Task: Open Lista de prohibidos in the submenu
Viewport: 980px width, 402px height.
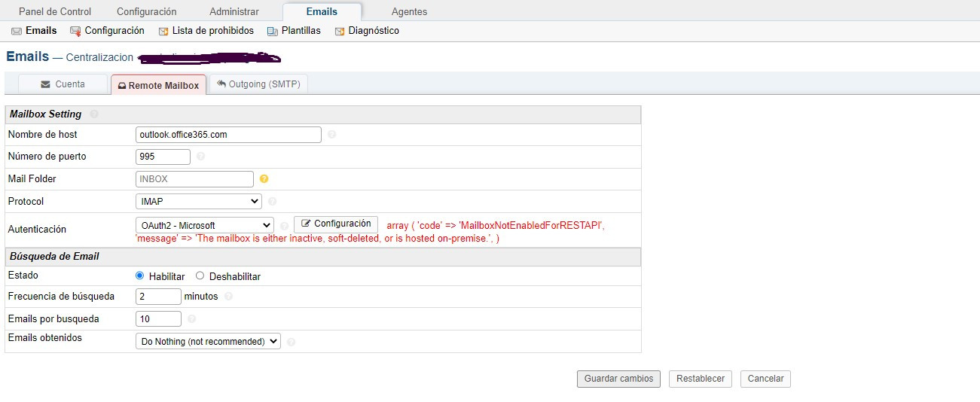Action: tap(206, 31)
